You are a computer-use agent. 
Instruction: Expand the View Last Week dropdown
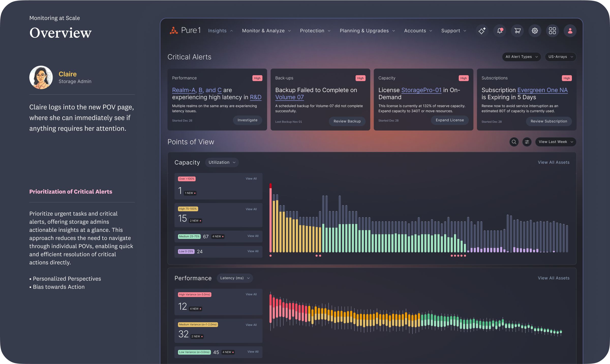coord(555,142)
